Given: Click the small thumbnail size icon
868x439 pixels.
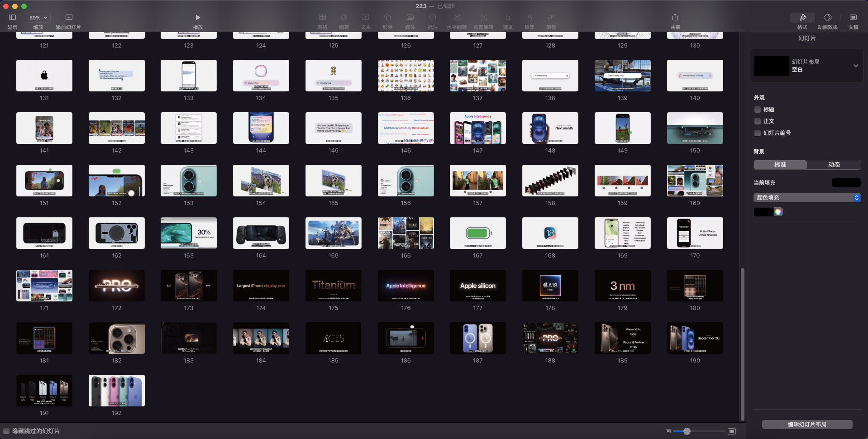Looking at the screenshot, I should pos(668,431).
